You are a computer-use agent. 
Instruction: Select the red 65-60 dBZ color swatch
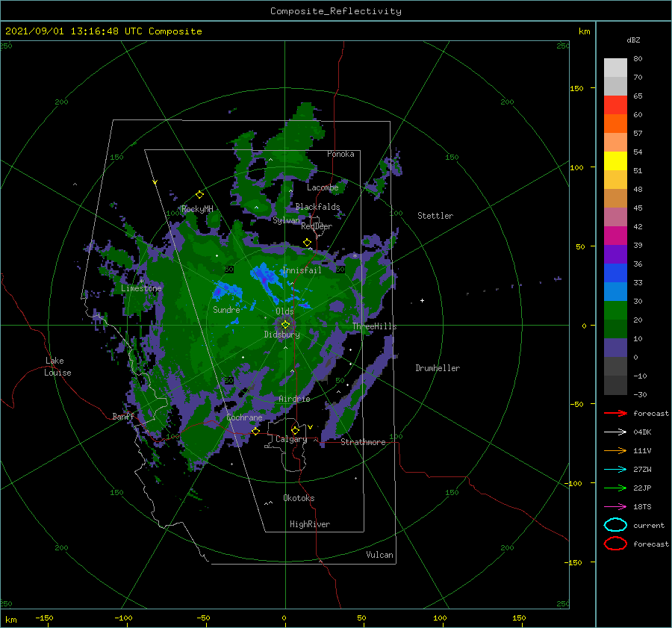click(615, 105)
